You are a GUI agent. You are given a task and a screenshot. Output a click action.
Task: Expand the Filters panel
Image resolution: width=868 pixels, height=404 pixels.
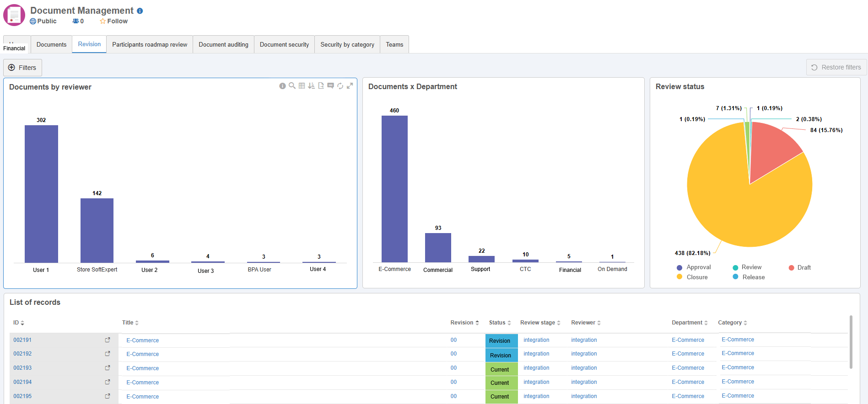[22, 68]
